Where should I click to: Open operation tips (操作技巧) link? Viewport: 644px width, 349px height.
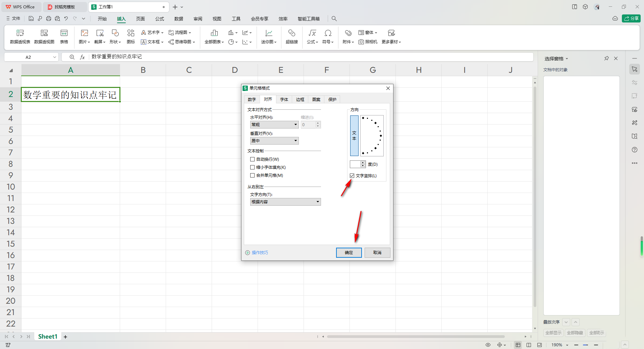[257, 253]
